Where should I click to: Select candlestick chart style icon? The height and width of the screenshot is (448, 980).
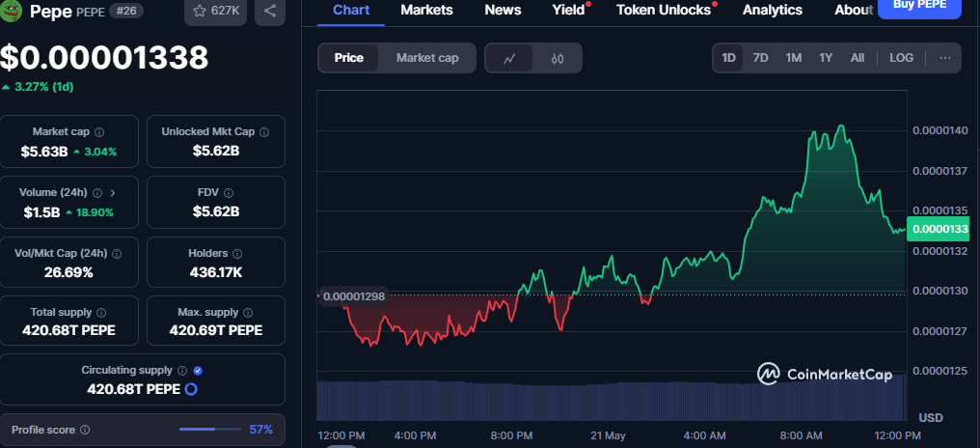click(x=558, y=58)
